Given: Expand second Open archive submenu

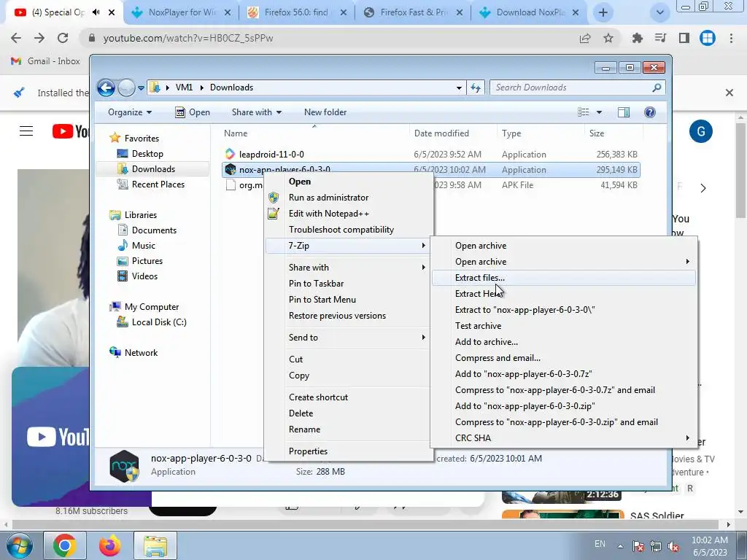Looking at the screenshot, I should [x=687, y=262].
